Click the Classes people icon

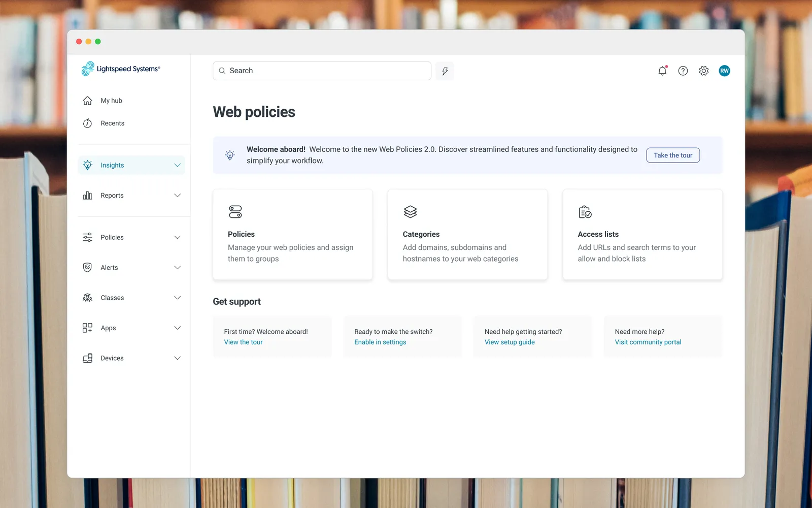coord(87,298)
